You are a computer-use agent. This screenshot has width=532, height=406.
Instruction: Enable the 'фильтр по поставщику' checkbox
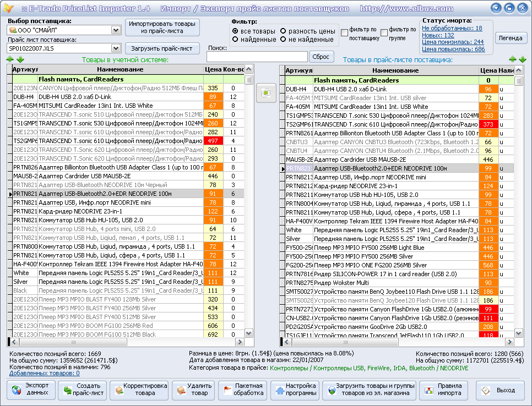point(345,33)
